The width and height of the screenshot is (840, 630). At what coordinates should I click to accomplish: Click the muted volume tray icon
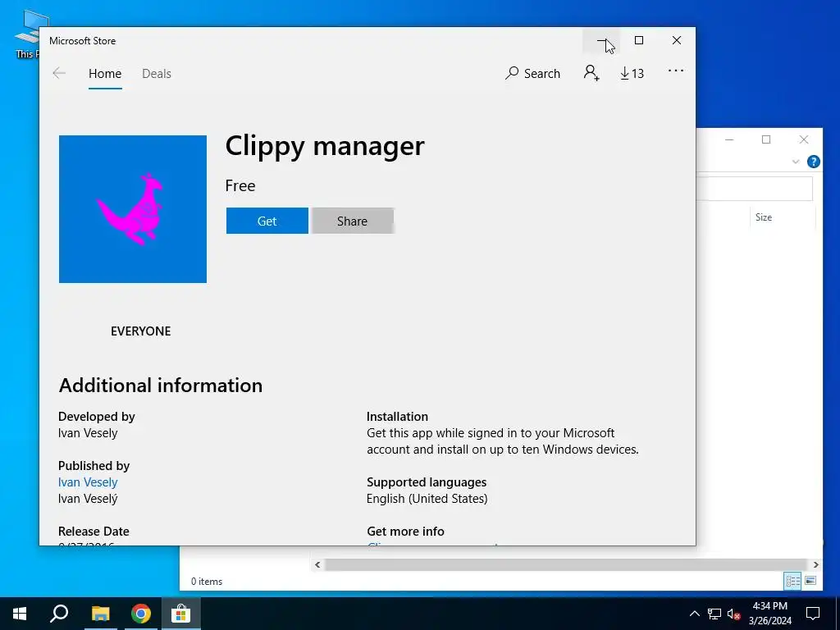(734, 614)
